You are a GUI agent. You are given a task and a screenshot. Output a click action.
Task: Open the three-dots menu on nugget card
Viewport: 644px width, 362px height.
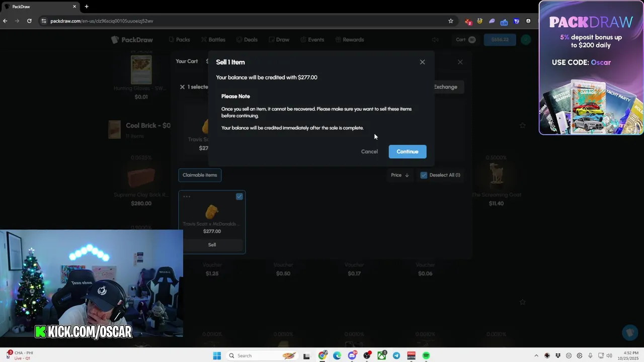[x=187, y=197]
